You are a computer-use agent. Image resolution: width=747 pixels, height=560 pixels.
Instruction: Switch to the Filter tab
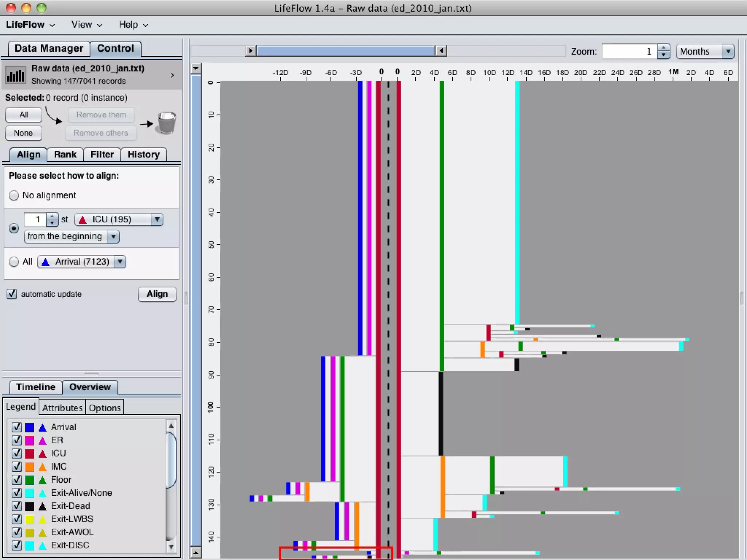point(102,154)
